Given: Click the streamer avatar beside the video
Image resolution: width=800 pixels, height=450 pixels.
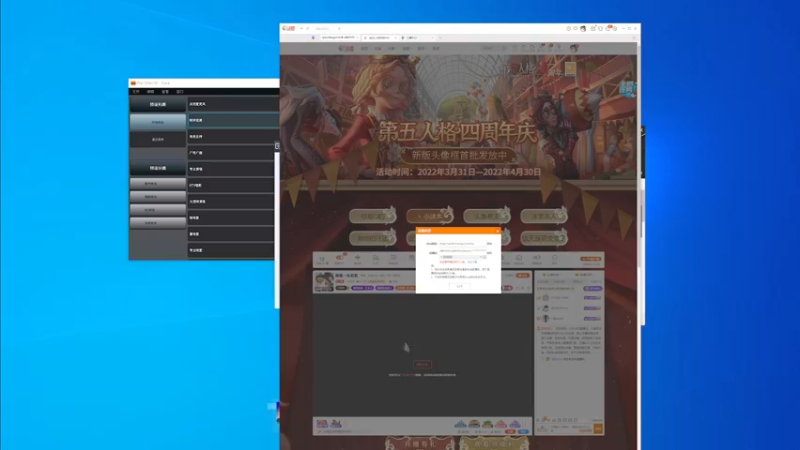Looking at the screenshot, I should pyautogui.click(x=323, y=282).
